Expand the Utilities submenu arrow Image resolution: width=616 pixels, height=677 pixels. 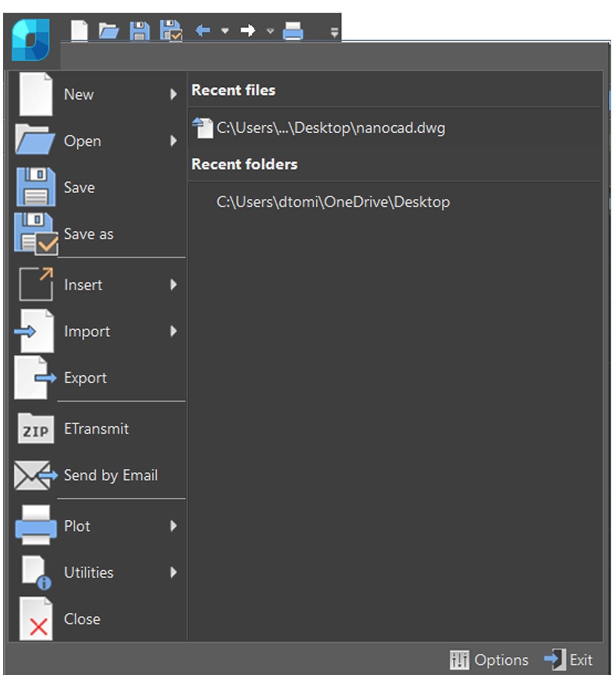pos(174,572)
